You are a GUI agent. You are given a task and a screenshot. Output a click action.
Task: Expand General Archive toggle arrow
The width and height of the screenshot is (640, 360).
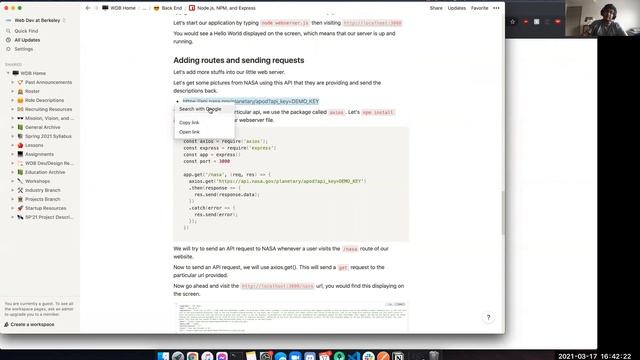(x=12, y=127)
